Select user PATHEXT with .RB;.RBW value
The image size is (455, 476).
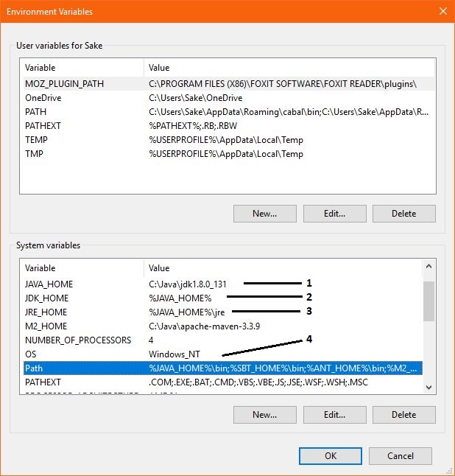click(229, 126)
